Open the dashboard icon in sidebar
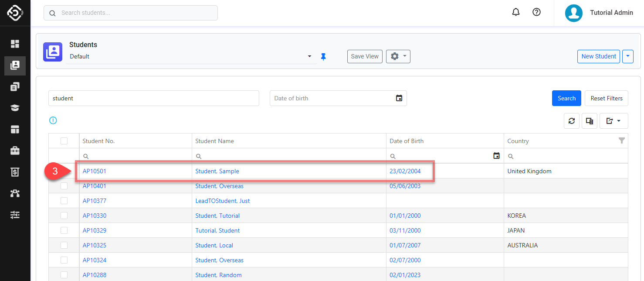Screen dimensions: 644x281 pyautogui.click(x=15, y=44)
